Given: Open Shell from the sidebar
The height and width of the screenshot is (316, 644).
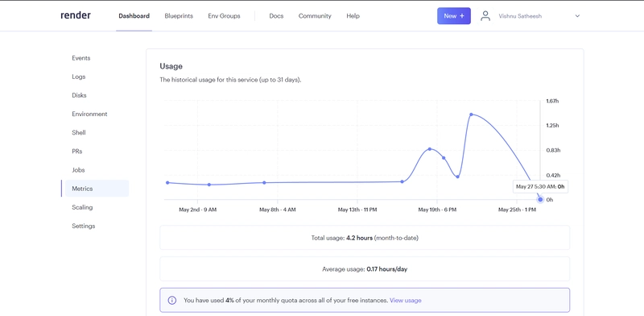Looking at the screenshot, I should click(x=78, y=132).
